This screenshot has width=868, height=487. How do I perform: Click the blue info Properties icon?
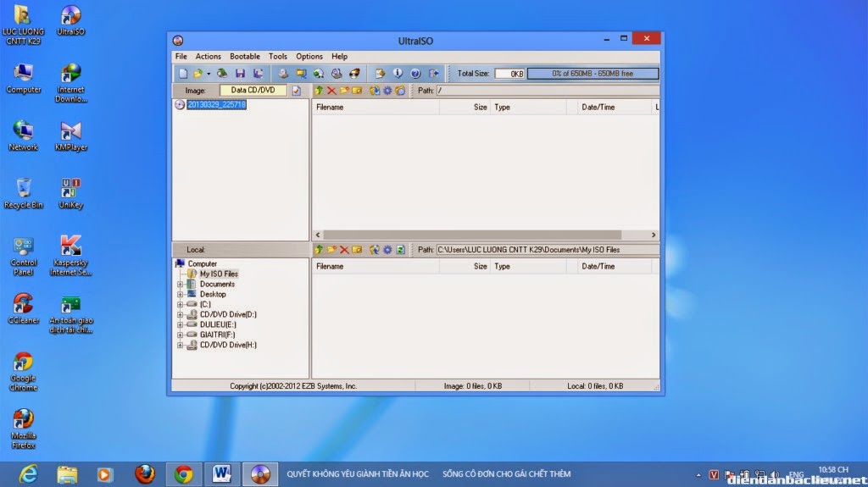(x=398, y=73)
